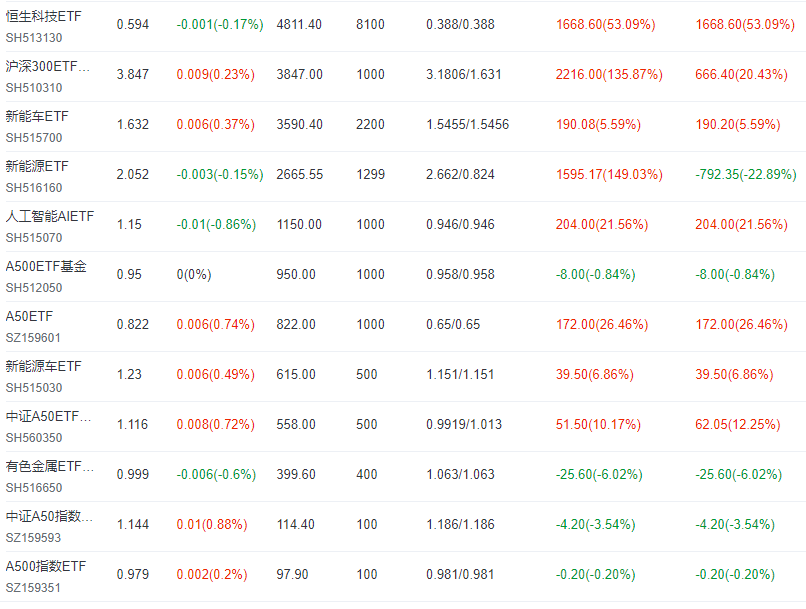Click holding quantity 1299
The height and width of the screenshot is (609, 806).
tap(371, 175)
